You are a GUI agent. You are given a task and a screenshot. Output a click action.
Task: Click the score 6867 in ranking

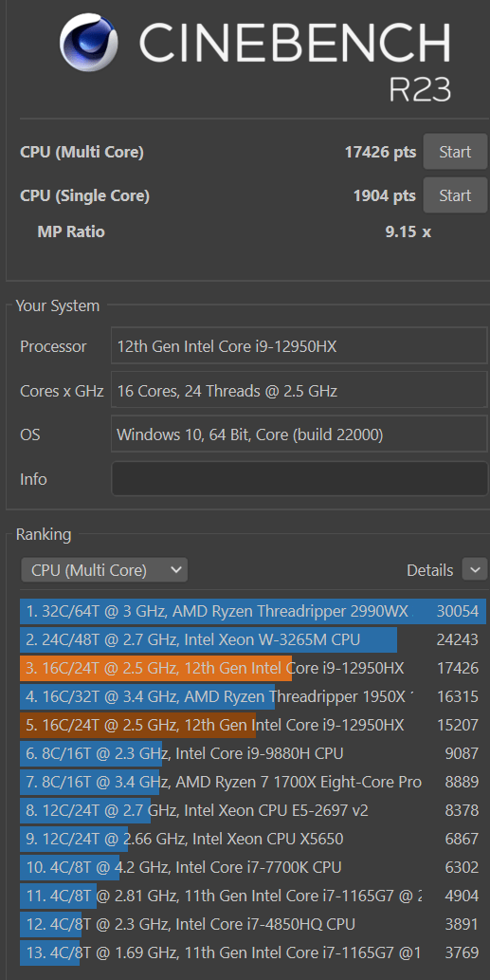click(462, 839)
